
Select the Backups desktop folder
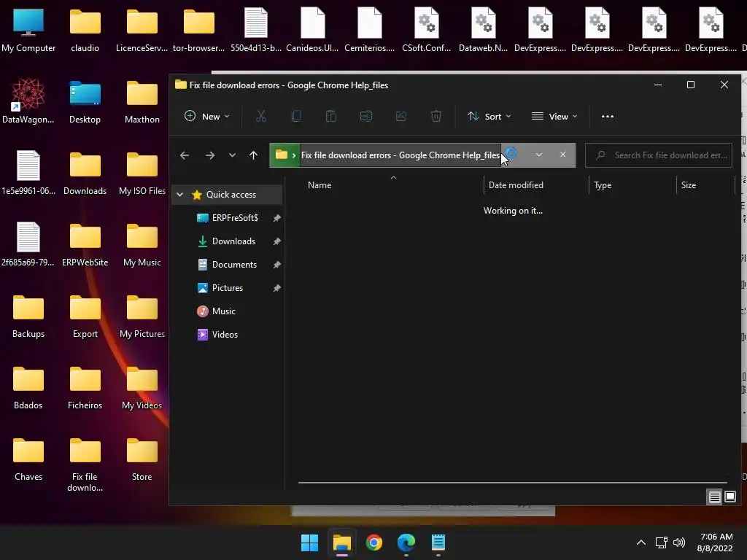tap(28, 316)
